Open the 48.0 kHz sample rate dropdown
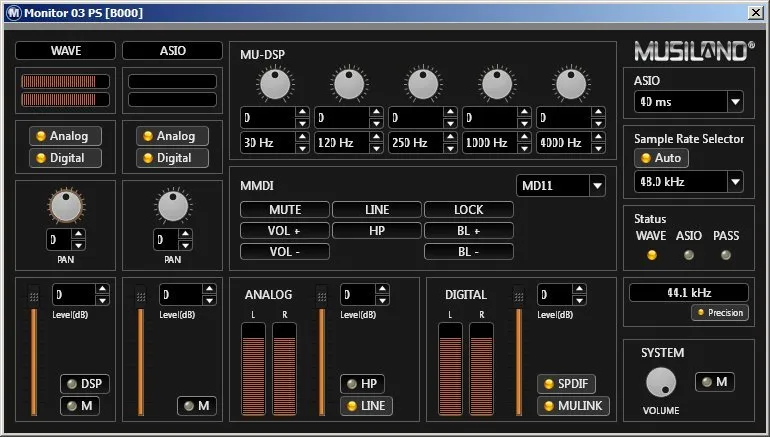The width and height of the screenshot is (770, 437). tap(735, 182)
